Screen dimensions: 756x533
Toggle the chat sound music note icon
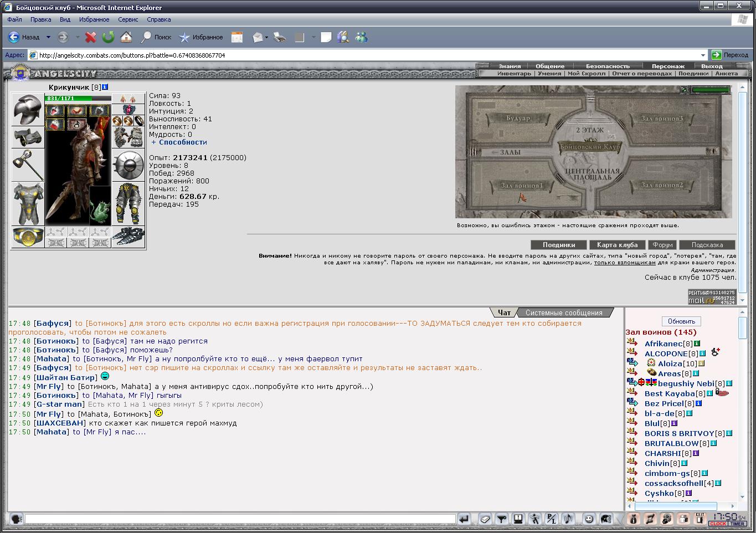click(x=568, y=519)
